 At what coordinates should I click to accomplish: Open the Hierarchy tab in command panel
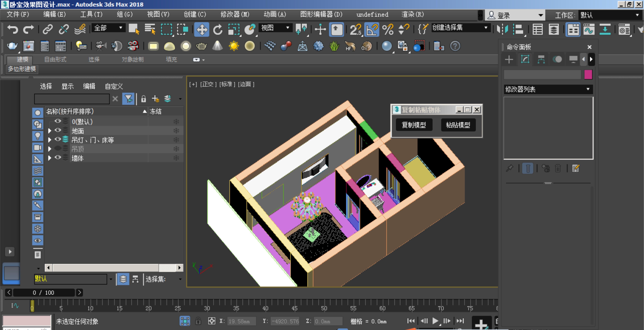click(x=541, y=59)
